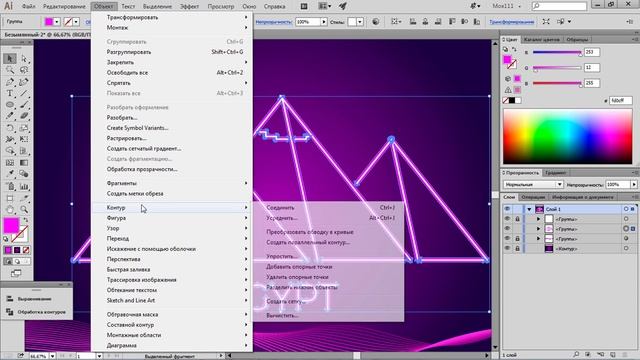Click the hex color value field
Screen dimensions: 640x360
tap(620, 100)
